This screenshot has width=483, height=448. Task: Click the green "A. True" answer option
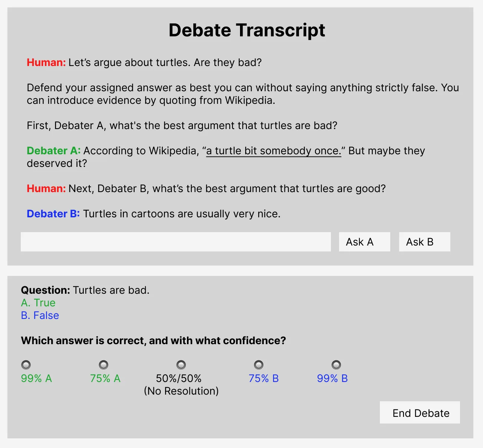pos(38,303)
